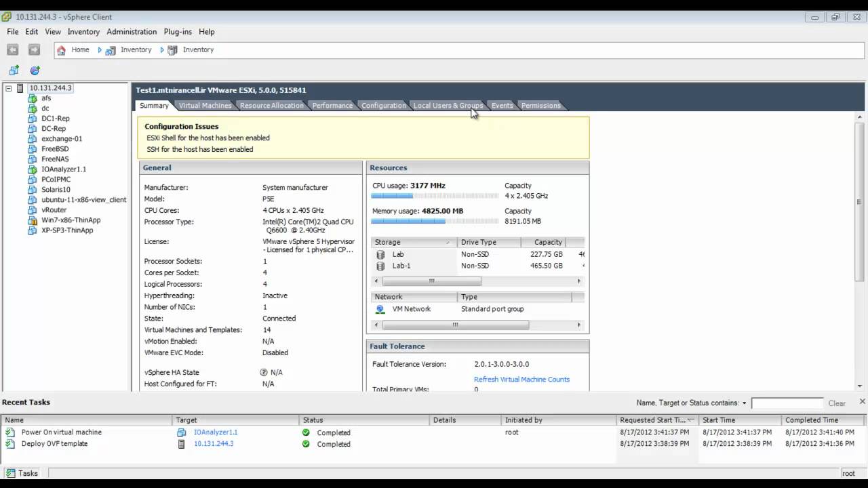
Task: Select the FreeNAS VM in the inventory tree
Action: [x=53, y=159]
